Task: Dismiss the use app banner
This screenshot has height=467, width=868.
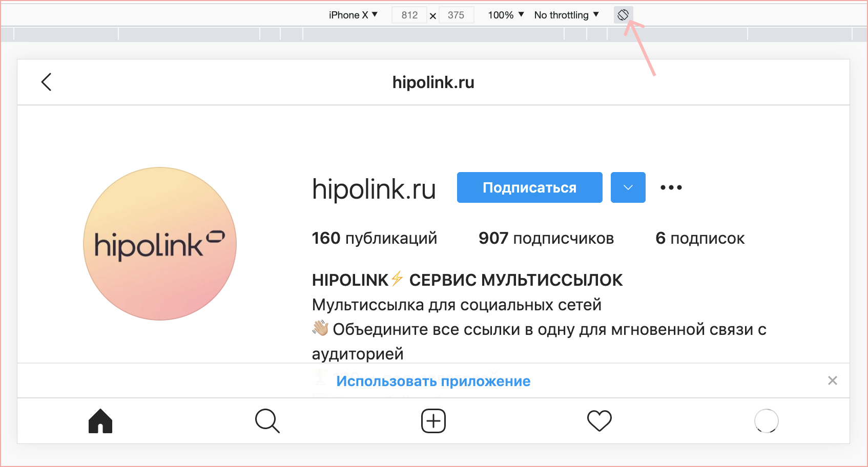Action: click(832, 380)
